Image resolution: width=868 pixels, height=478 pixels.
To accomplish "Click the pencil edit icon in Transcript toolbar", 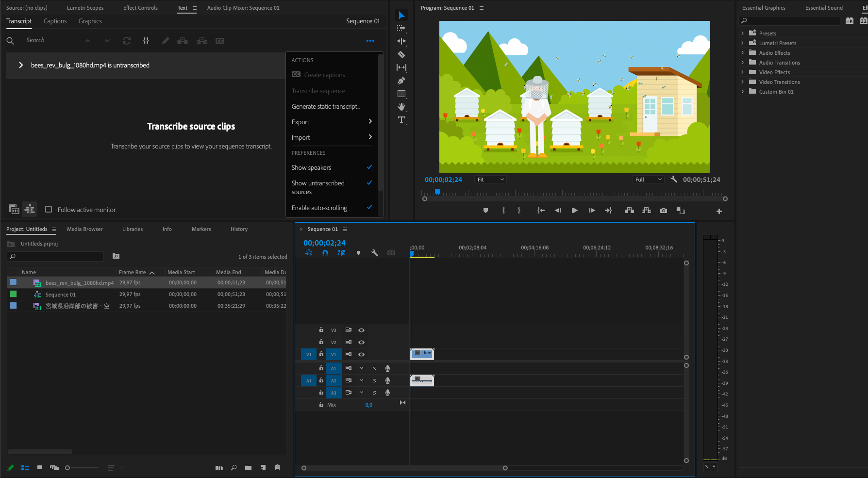I will tap(165, 41).
